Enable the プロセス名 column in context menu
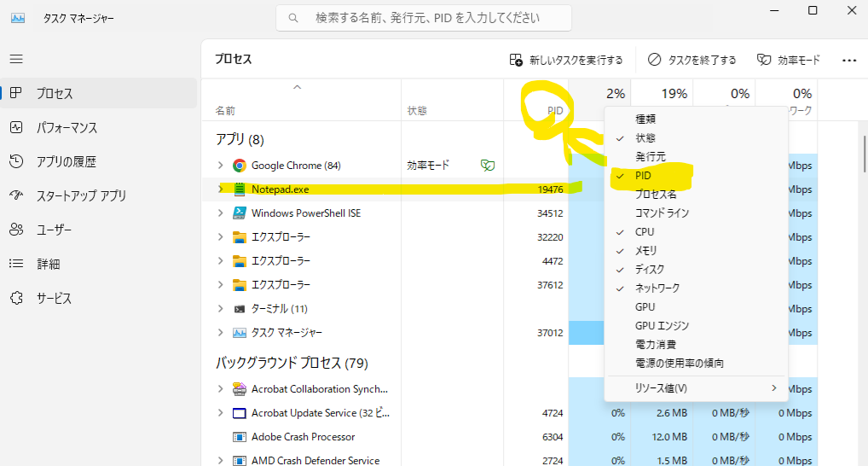The width and height of the screenshot is (868, 466). tap(696, 195)
